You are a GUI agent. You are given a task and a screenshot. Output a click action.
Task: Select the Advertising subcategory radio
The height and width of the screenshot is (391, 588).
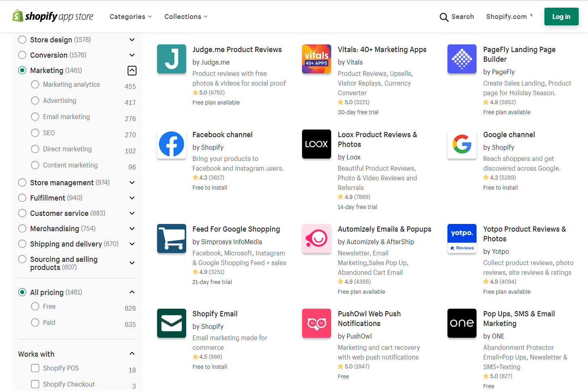click(x=35, y=100)
